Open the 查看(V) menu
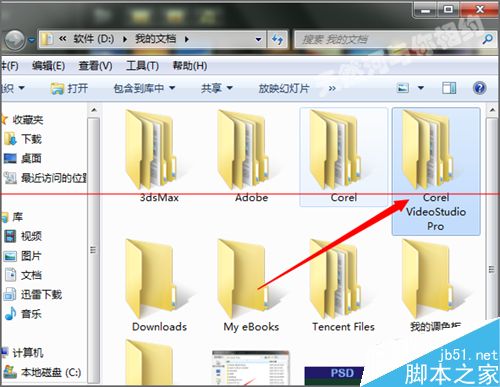Image resolution: width=500 pixels, height=387 pixels. [x=95, y=66]
